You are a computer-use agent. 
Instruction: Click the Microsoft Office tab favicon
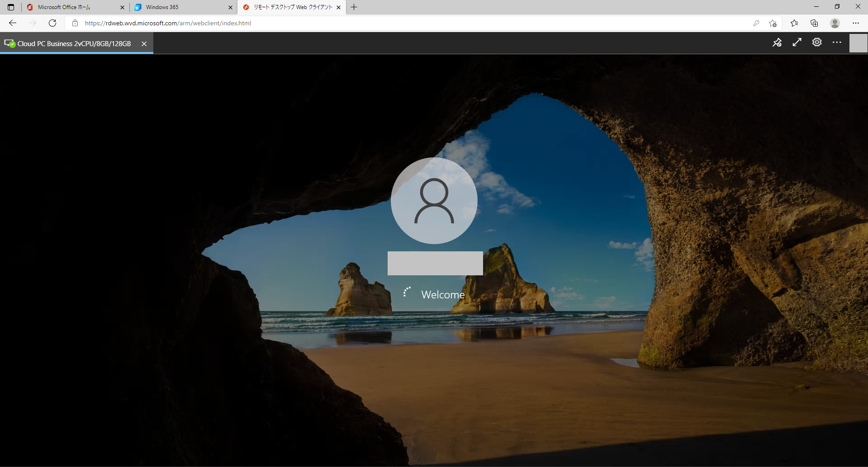point(30,7)
